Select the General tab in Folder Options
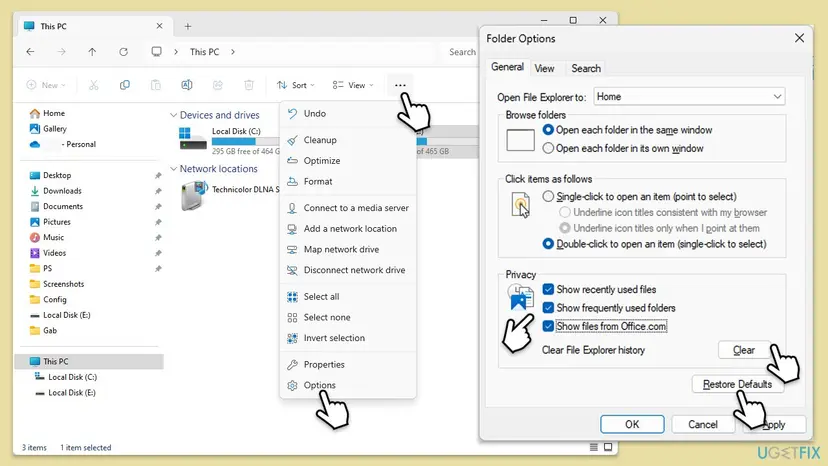 point(507,67)
